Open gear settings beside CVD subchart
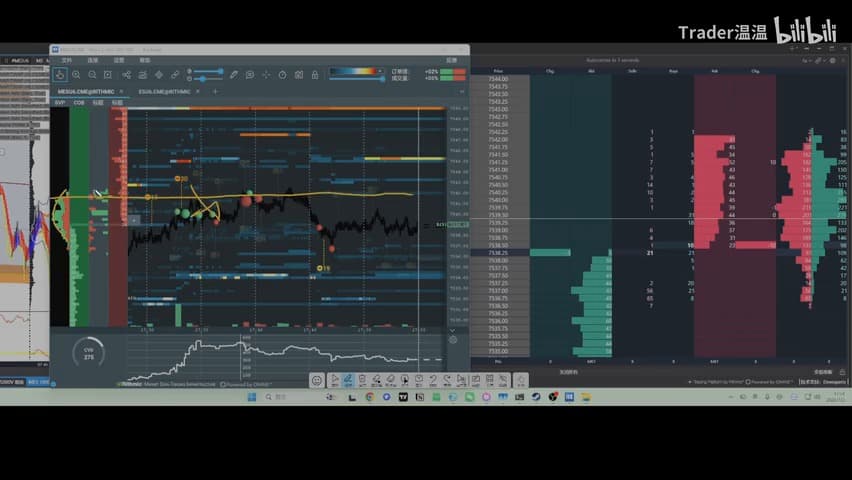This screenshot has height=480, width=852. [453, 340]
